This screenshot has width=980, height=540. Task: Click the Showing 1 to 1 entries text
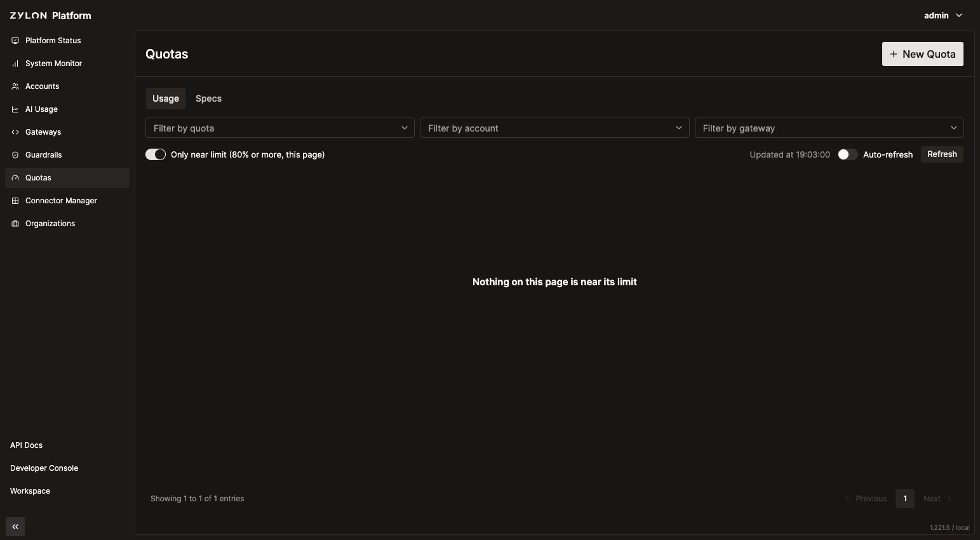pos(197,499)
